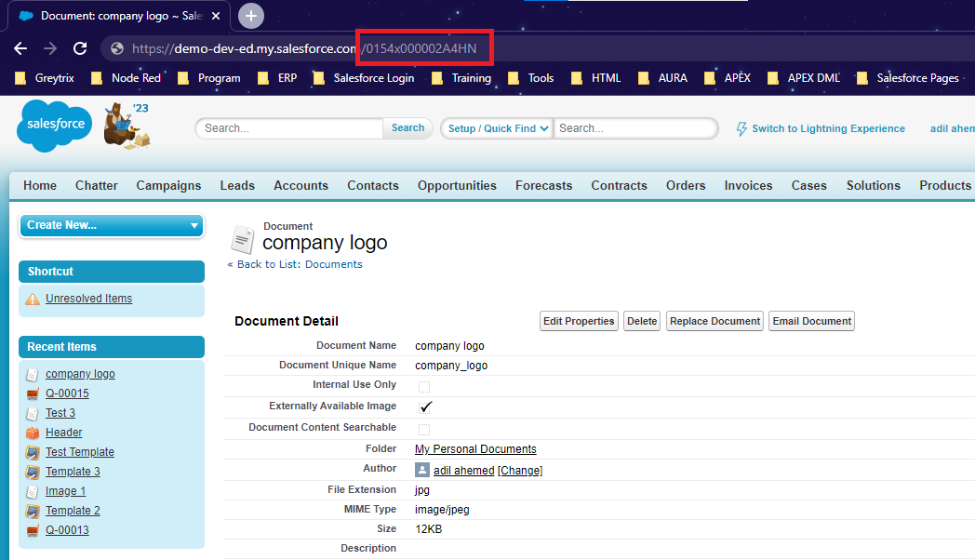Switch to the Opportunities tab
Screen dimensions: 975x560
coord(457,186)
